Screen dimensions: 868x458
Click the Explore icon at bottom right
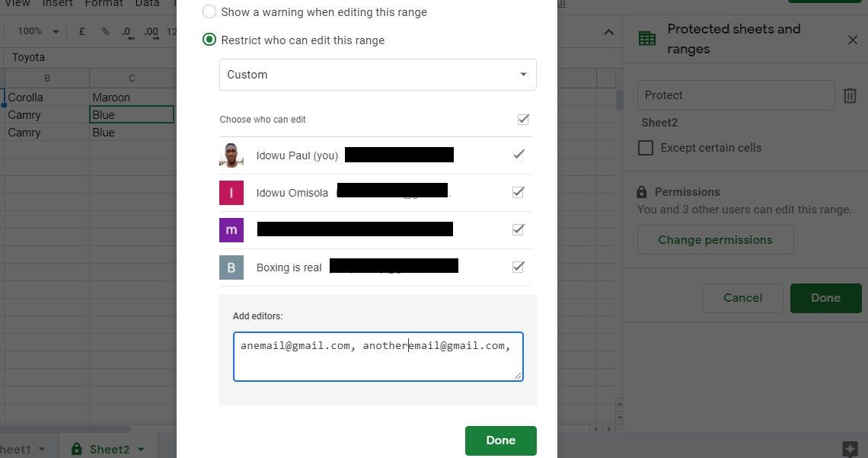coord(850,448)
